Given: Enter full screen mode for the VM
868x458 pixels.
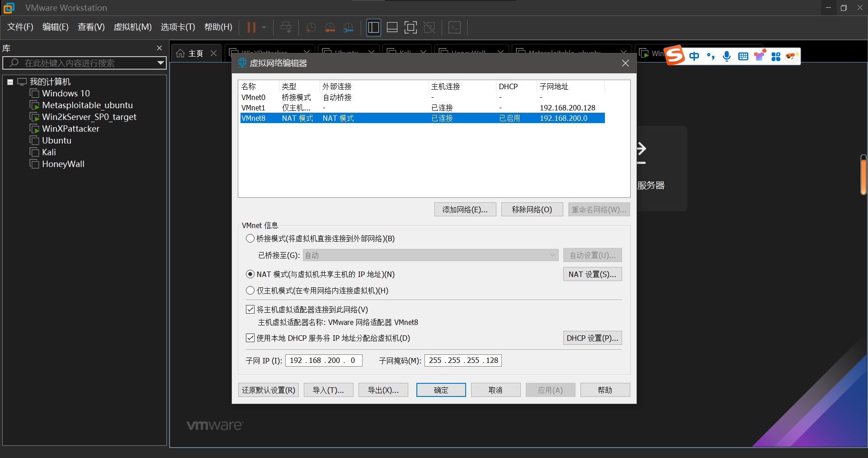Looking at the screenshot, I should click(410, 27).
